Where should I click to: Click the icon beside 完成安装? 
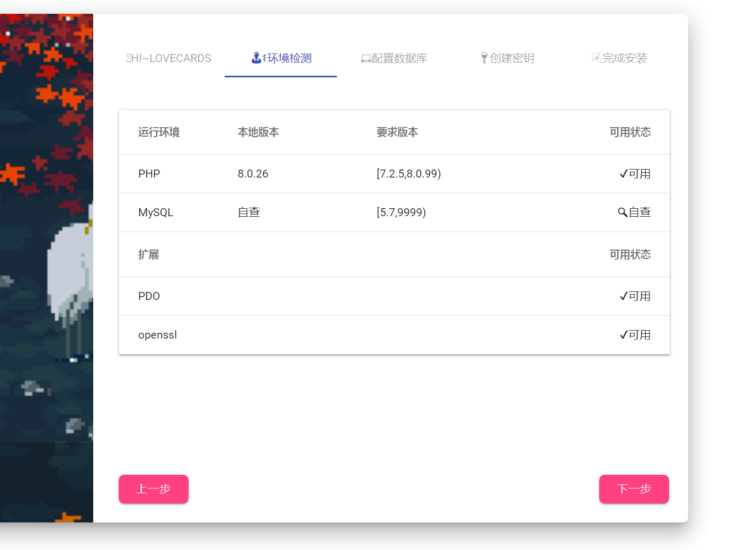point(596,57)
